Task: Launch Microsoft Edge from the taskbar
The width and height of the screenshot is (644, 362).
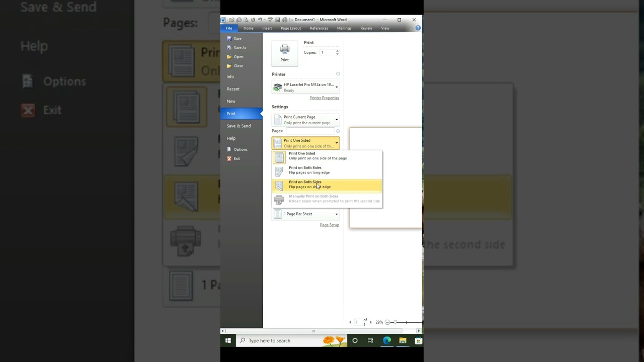Action: coord(387,340)
